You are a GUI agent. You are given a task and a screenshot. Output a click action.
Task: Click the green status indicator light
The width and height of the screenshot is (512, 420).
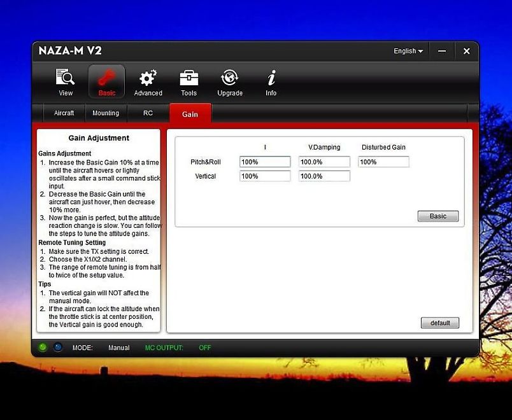43,347
